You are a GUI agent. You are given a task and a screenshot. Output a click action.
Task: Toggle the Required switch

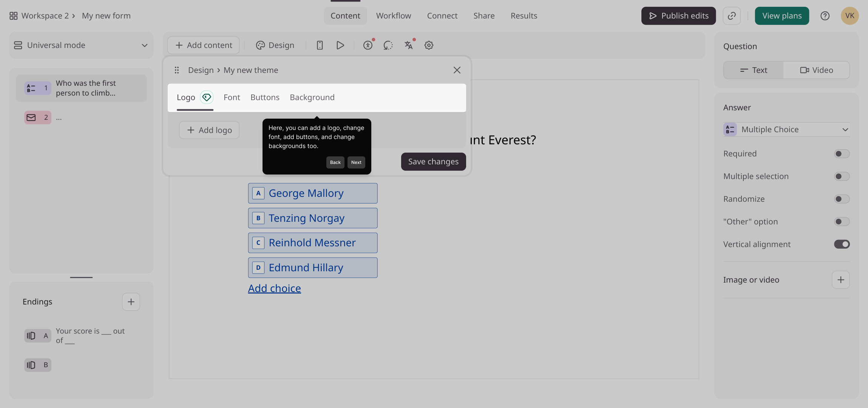pos(842,154)
